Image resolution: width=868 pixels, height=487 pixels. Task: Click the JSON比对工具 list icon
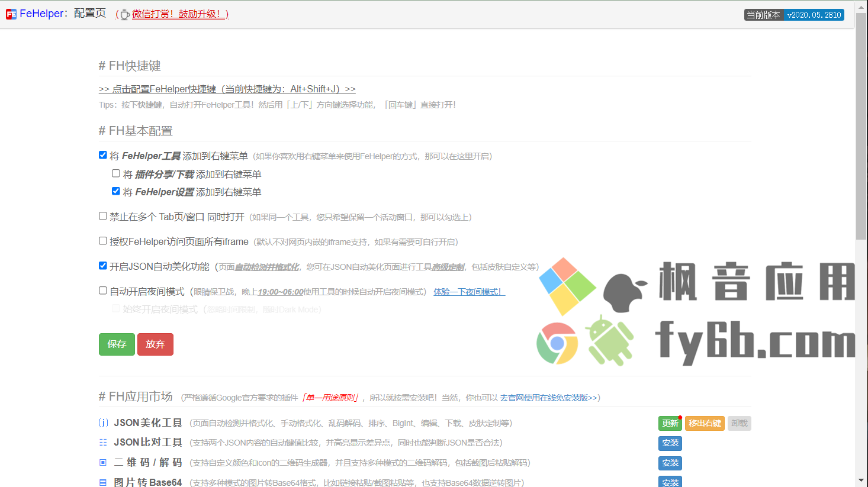tap(103, 443)
